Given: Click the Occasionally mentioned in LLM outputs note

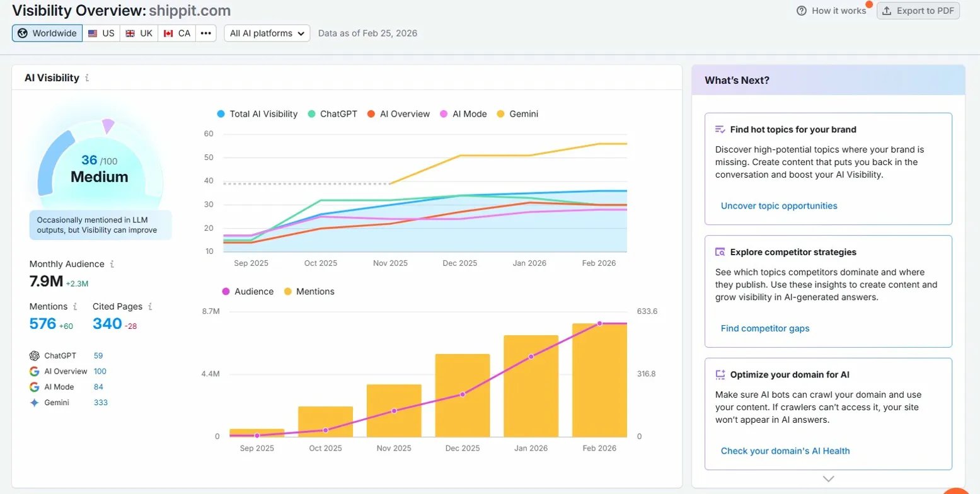Looking at the screenshot, I should [100, 225].
